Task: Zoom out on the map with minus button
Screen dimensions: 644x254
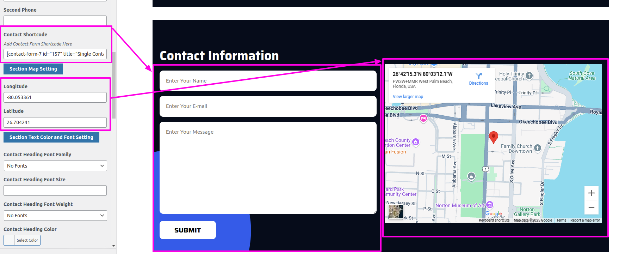Action: click(x=592, y=207)
